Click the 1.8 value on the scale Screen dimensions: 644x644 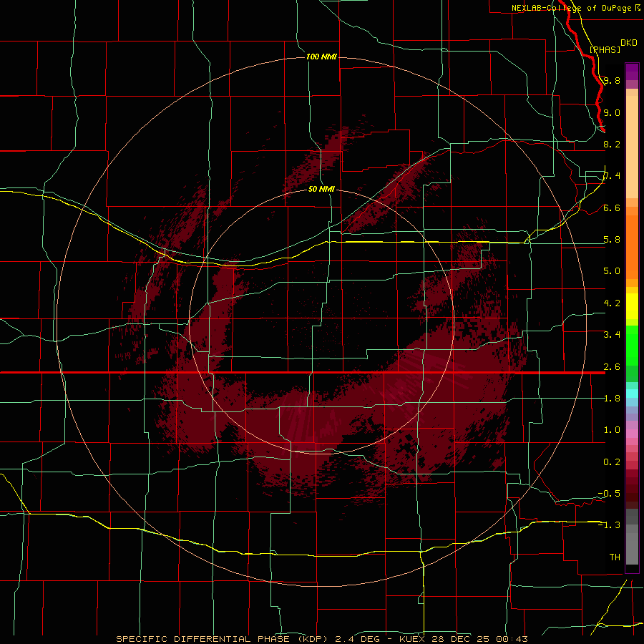[x=612, y=399]
